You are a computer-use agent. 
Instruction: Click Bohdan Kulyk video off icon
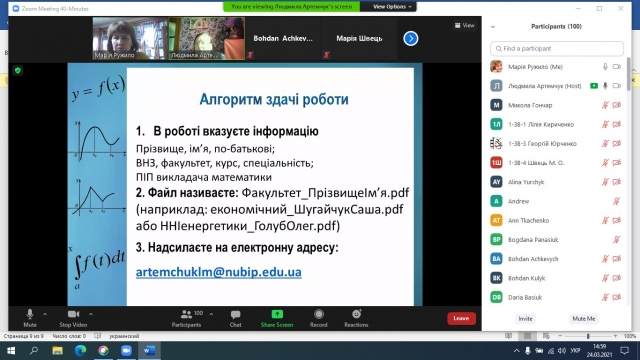tap(617, 278)
